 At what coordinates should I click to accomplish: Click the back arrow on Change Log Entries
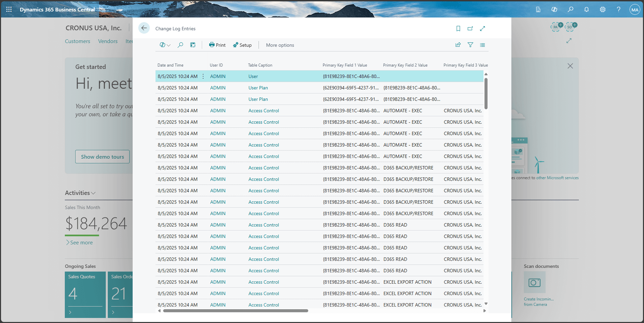point(144,28)
